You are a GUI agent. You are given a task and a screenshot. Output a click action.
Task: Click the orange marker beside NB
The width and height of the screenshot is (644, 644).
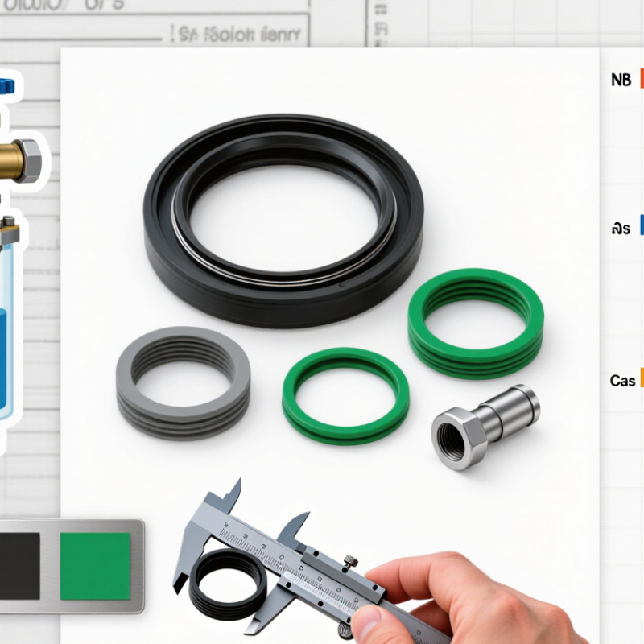point(642,78)
